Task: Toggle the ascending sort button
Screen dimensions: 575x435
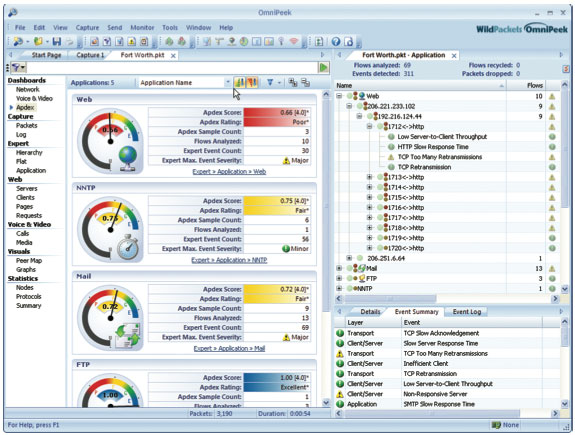Action: tap(240, 82)
